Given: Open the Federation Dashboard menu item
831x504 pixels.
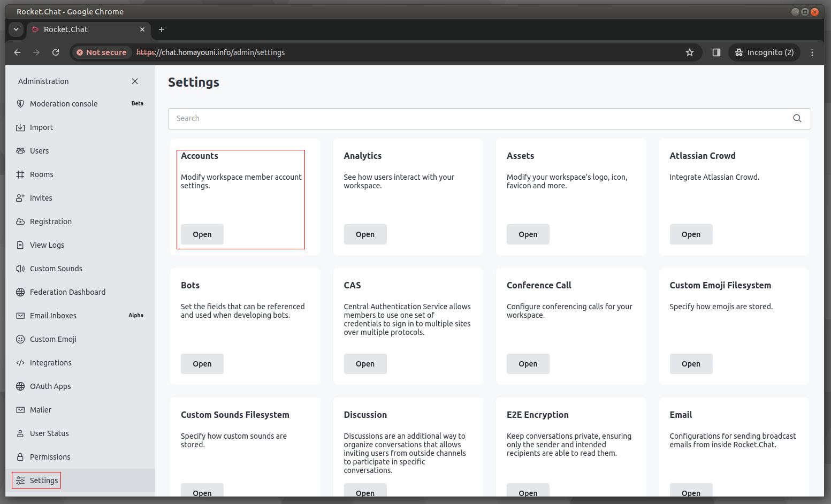Looking at the screenshot, I should pos(80,292).
